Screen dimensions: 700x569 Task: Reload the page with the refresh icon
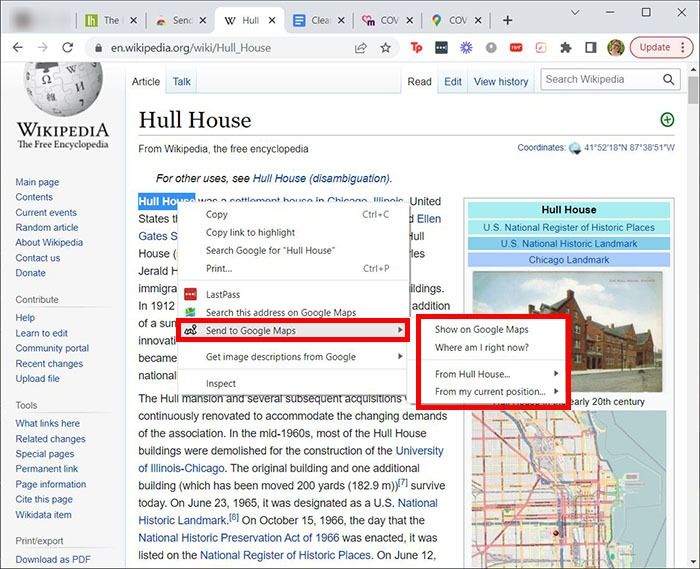[67, 47]
